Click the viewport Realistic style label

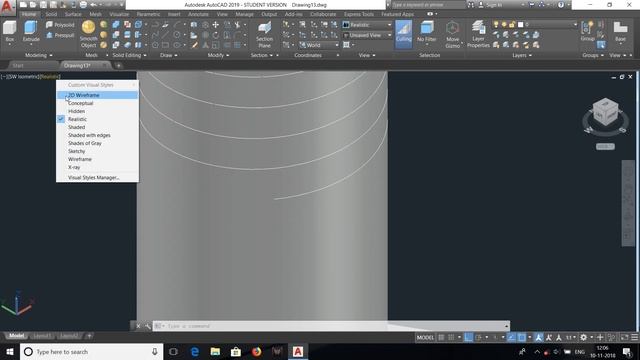[50, 77]
